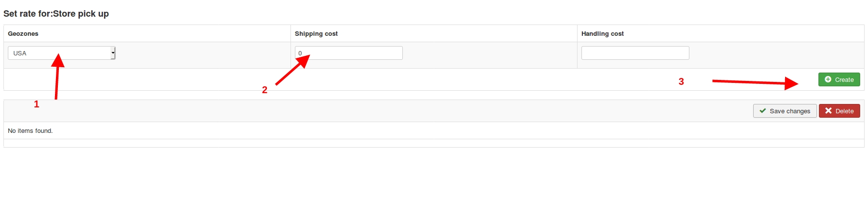
Task: Click the red arrow pointing to Create
Action: coord(755,82)
